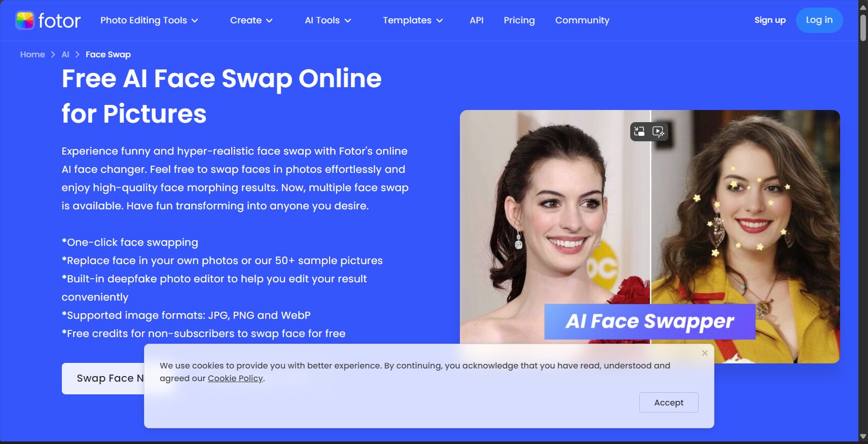This screenshot has height=444, width=868.
Task: Click "*One-click face swapping" text
Action: (x=130, y=242)
